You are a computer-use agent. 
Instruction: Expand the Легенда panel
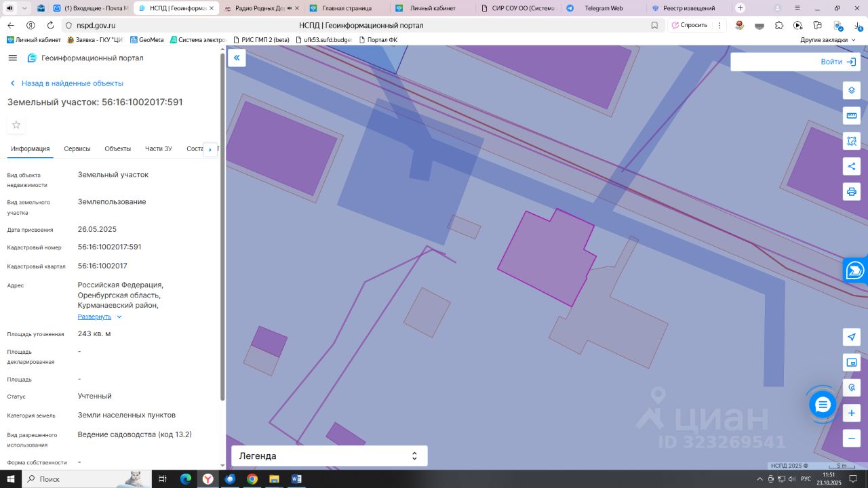click(x=330, y=456)
